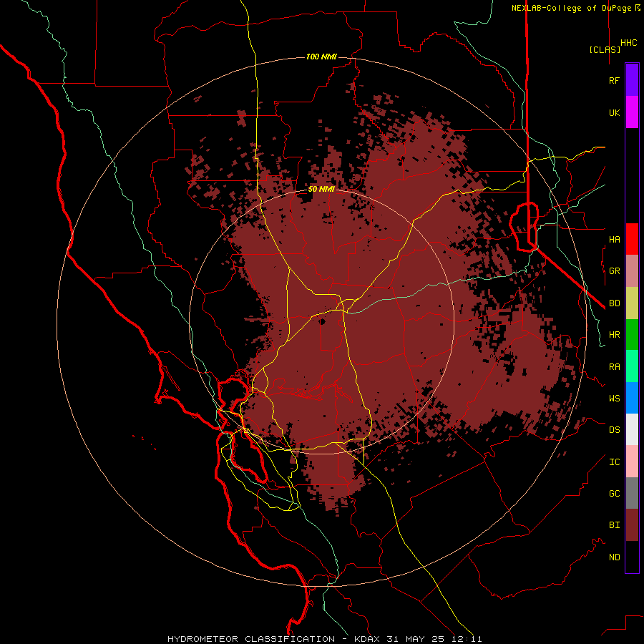Click the NEXLAB-College of DuPage credit text
This screenshot has height=644, width=644.
(571, 8)
